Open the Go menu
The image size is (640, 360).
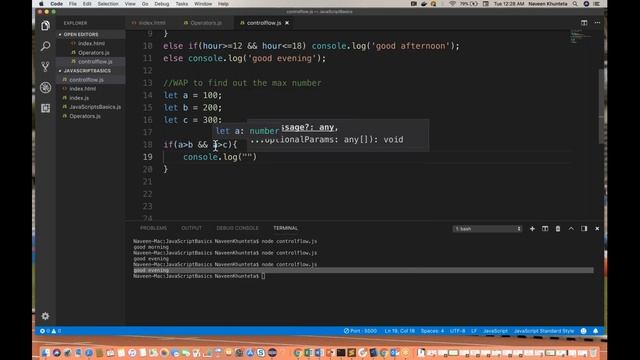[x=145, y=4]
